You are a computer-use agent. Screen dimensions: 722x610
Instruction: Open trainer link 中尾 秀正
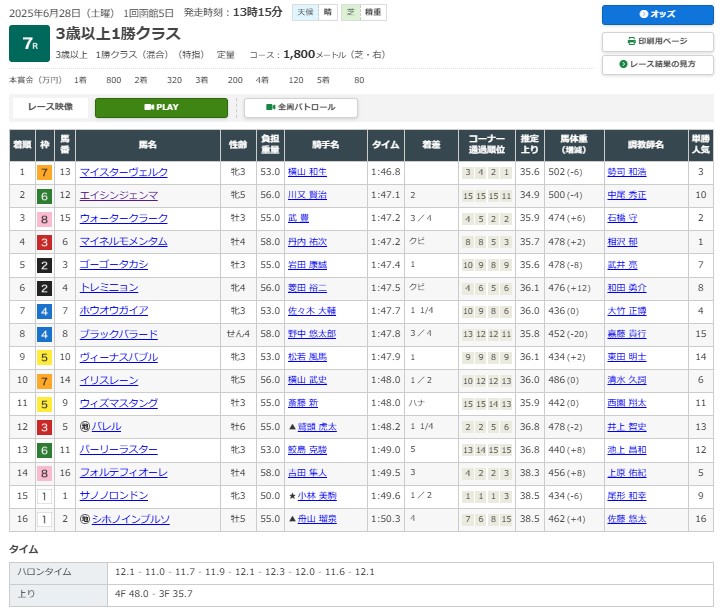[626, 196]
